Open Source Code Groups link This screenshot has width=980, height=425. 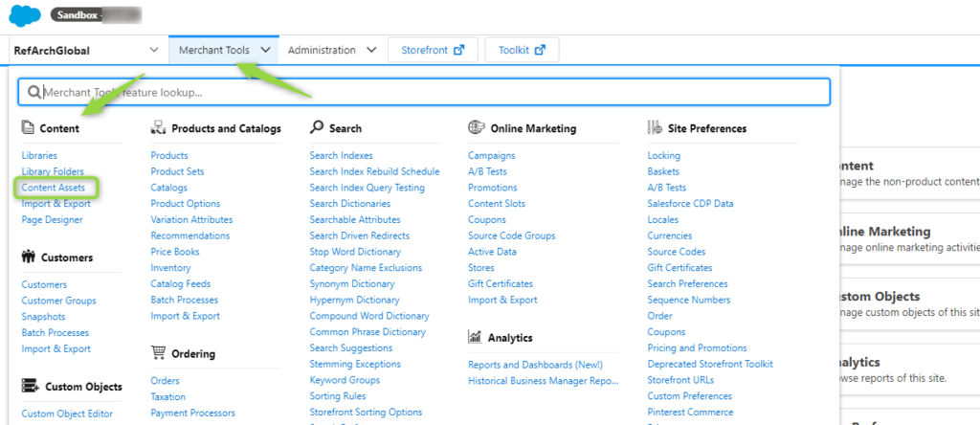(x=512, y=235)
